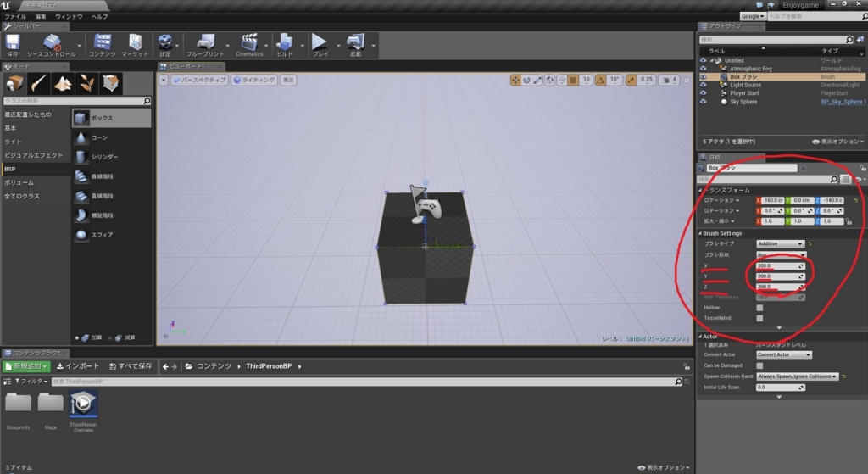Select the BSP category
The height and width of the screenshot is (474, 868).
pos(36,169)
